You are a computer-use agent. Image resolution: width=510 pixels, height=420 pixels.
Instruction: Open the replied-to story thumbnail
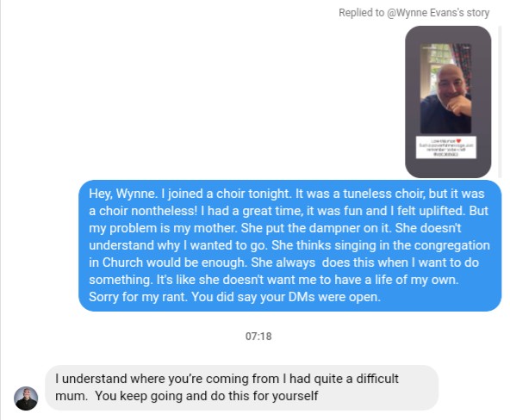(x=448, y=102)
